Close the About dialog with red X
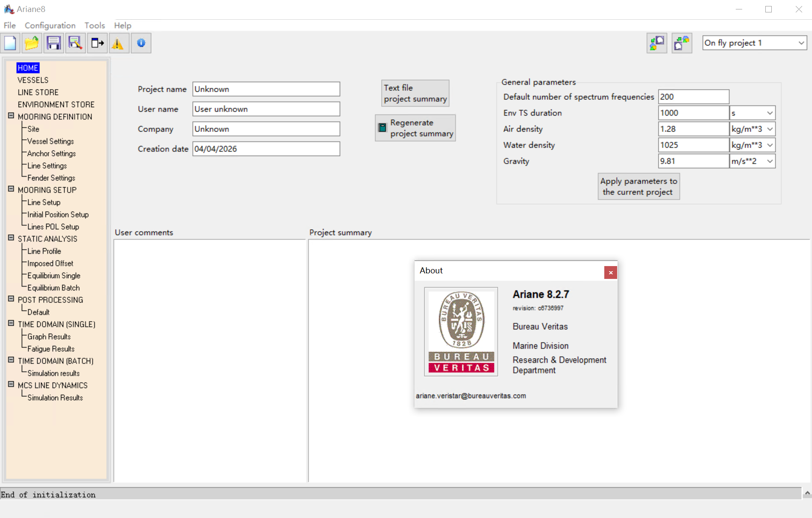Viewport: 812px width, 518px height. point(611,272)
